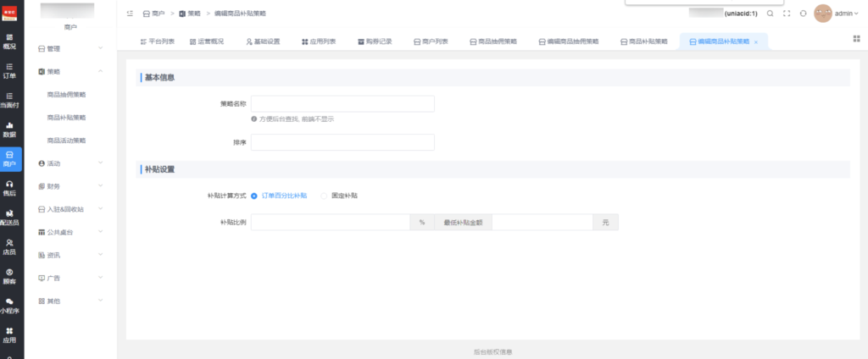Open the 店员 sidebar icon

(x=9, y=247)
